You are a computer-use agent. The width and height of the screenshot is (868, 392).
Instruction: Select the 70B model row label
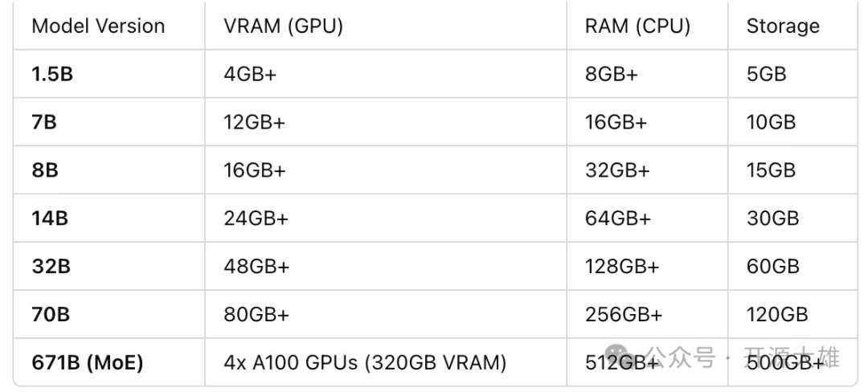point(51,314)
